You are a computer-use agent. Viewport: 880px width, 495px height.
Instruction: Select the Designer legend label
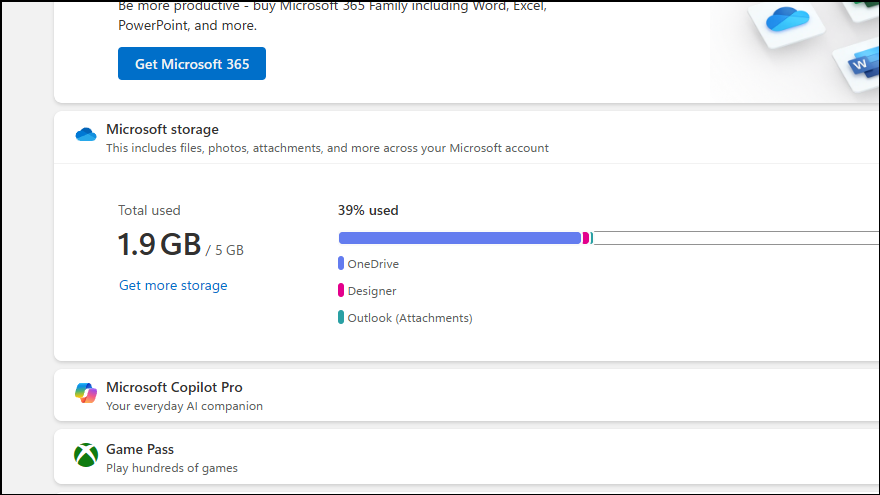click(372, 291)
